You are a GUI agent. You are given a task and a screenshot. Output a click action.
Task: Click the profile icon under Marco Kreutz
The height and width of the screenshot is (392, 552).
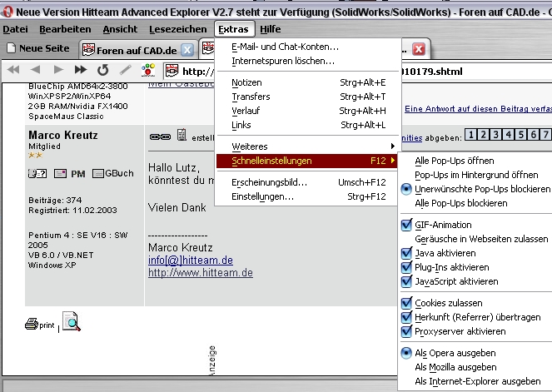click(37, 173)
